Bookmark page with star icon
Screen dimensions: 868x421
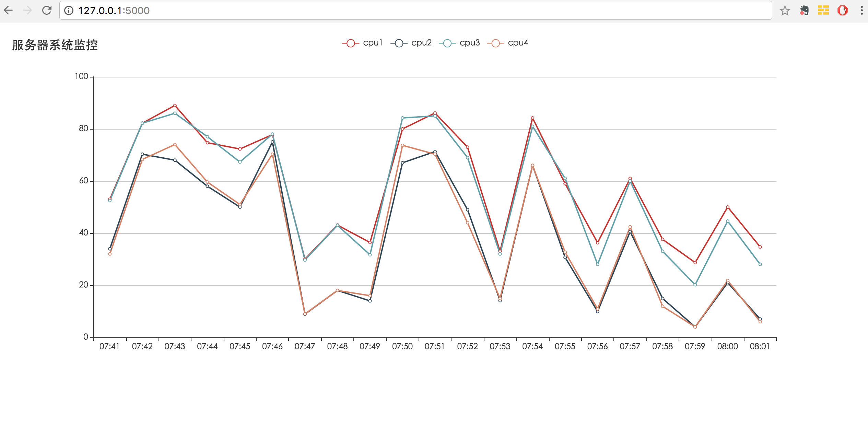[785, 11]
